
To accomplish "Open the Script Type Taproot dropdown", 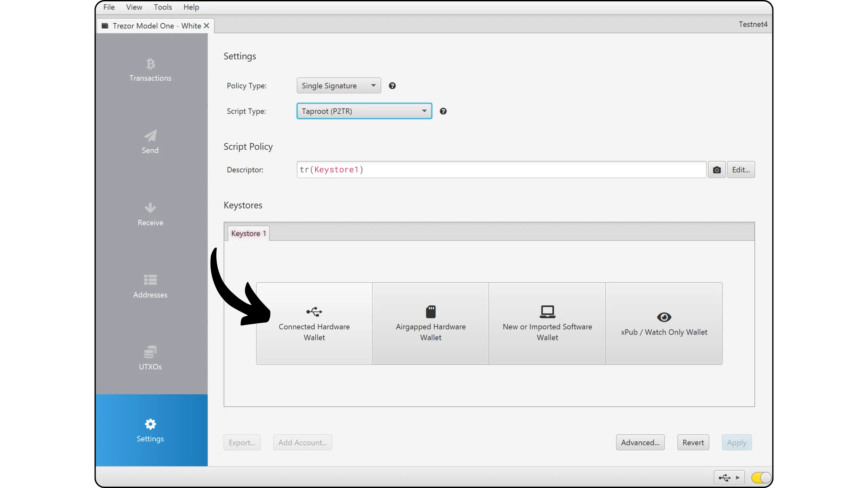I will point(364,111).
